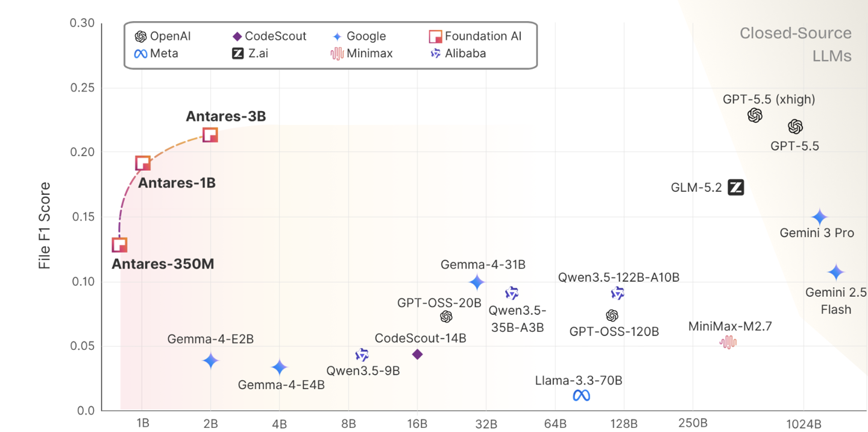Click the File F1 Score axis title
This screenshot has width=868, height=432.
(x=45, y=226)
